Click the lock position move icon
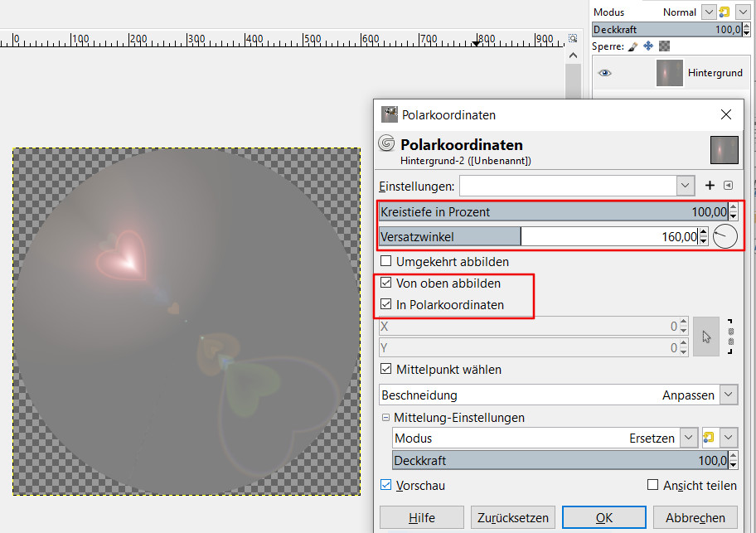 (648, 46)
